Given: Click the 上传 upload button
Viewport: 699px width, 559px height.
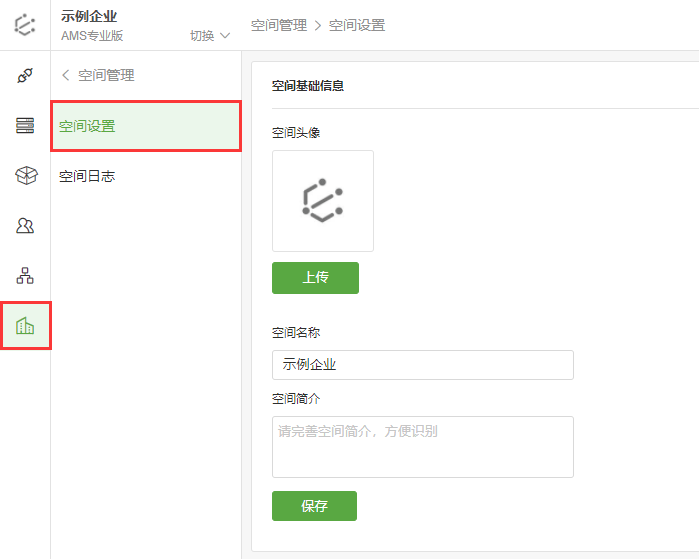Looking at the screenshot, I should point(315,278).
